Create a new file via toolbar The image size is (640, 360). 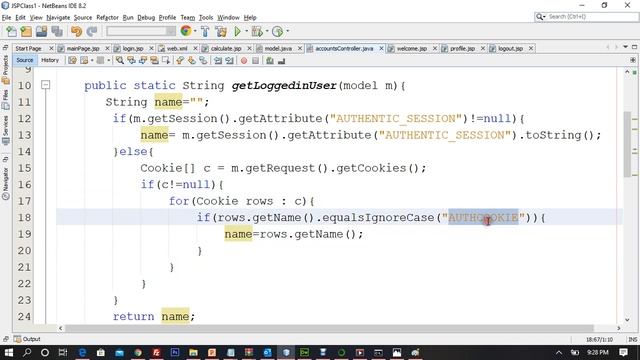11,31
